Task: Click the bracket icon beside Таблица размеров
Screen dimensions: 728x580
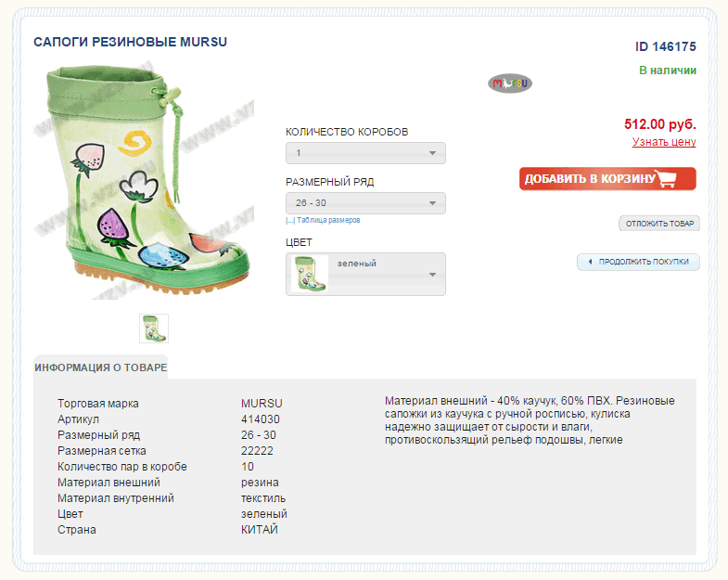Action: 289,221
